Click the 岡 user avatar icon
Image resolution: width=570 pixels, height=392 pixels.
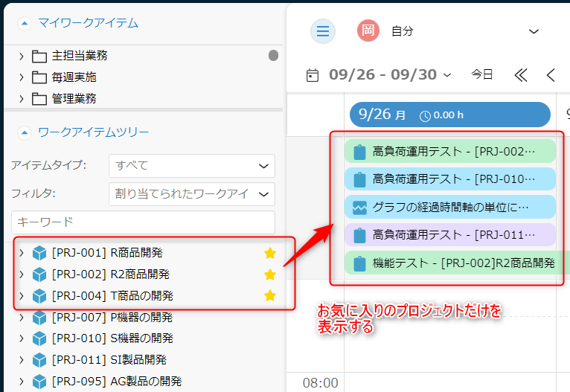click(368, 30)
